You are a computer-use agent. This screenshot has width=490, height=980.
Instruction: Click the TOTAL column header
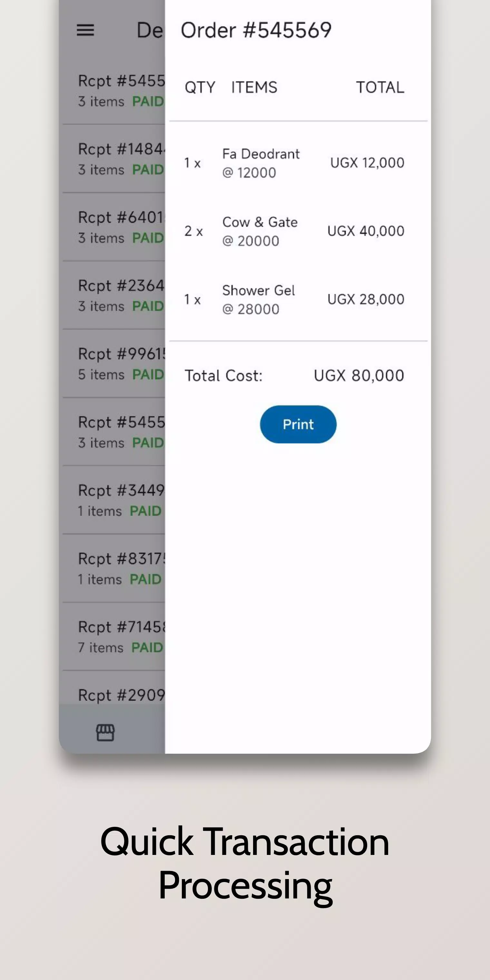(x=380, y=87)
